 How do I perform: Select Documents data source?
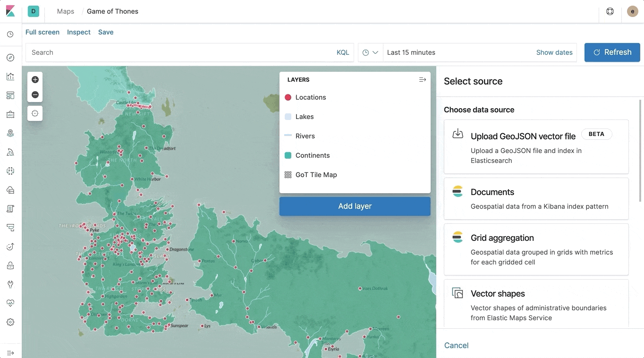(536, 198)
